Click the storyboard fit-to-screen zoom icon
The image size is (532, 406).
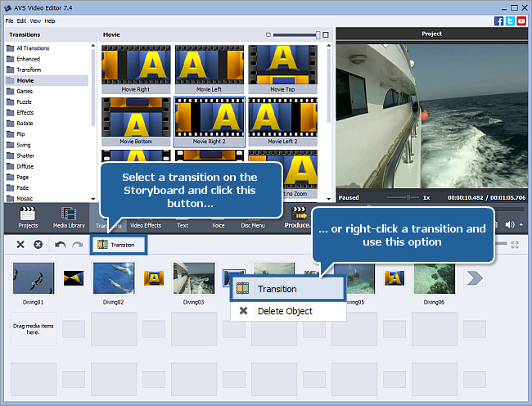tap(515, 245)
